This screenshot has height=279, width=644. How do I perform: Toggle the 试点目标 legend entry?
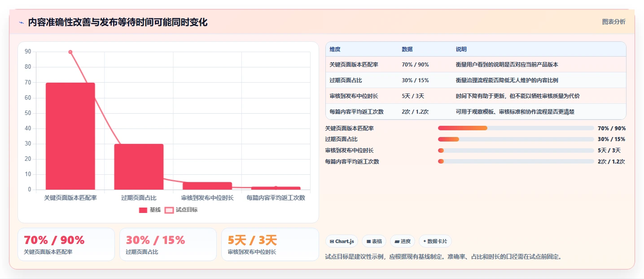click(181, 210)
